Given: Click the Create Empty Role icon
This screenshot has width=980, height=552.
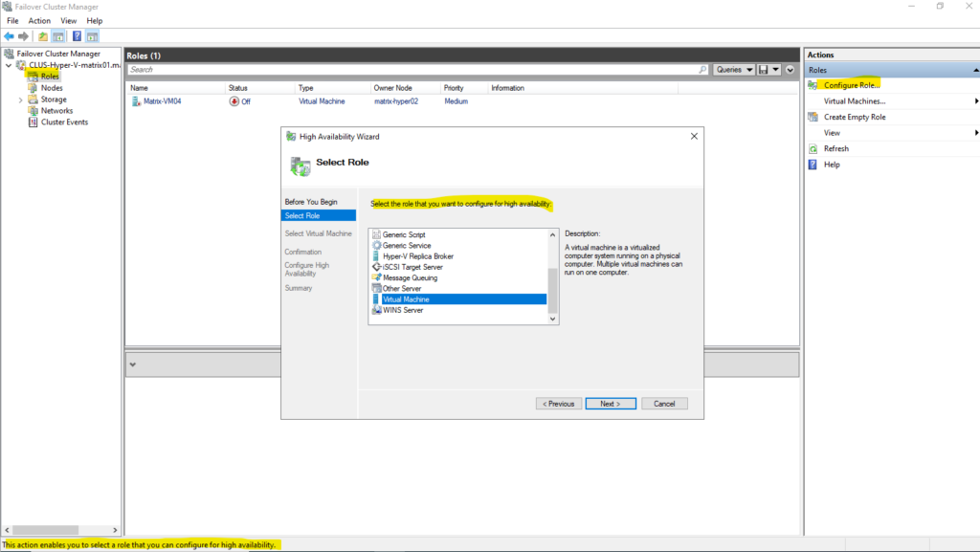Looking at the screenshot, I should pos(813,117).
